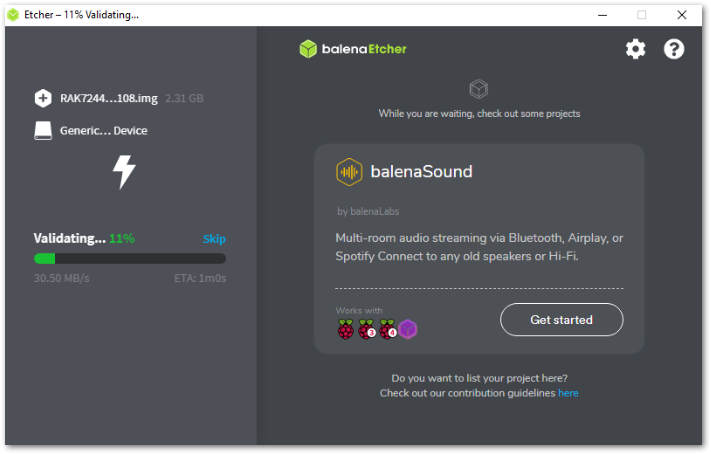Click the balenaEtcher cube logo
711x454 pixels.
pos(308,49)
